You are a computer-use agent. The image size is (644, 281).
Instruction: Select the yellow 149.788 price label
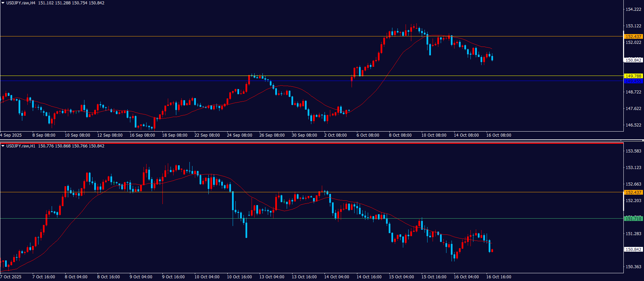point(633,76)
